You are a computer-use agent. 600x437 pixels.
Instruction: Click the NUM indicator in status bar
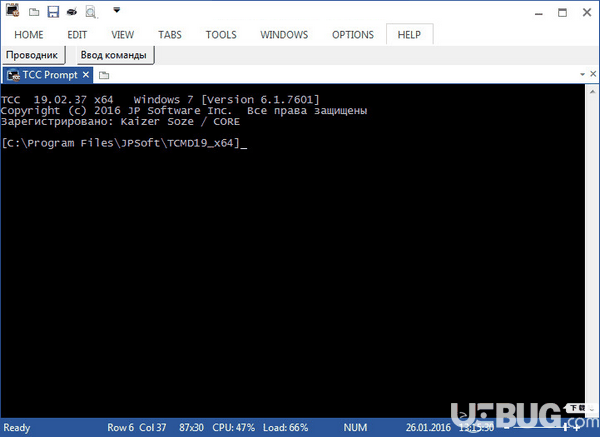click(355, 427)
